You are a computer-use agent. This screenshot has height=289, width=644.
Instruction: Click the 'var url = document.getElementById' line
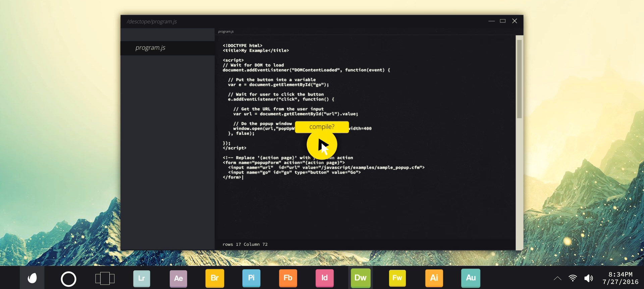pos(296,114)
